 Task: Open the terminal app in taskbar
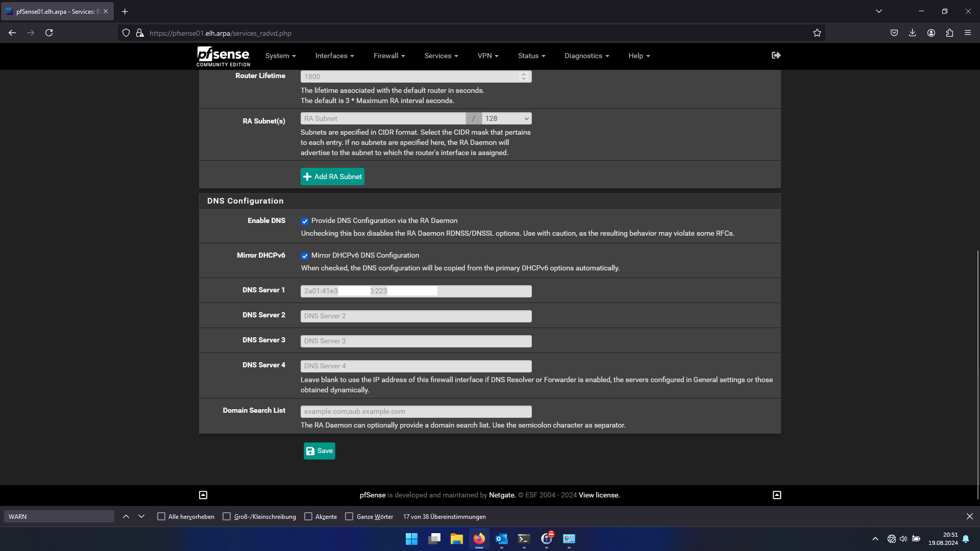pyautogui.click(x=524, y=539)
